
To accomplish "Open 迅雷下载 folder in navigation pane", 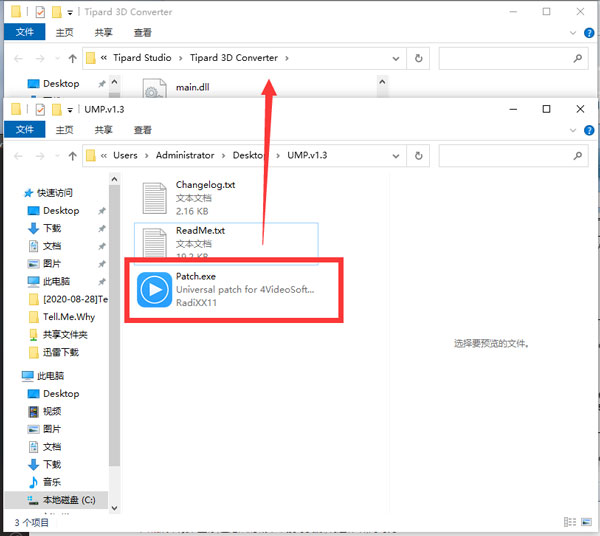I will tap(61, 352).
